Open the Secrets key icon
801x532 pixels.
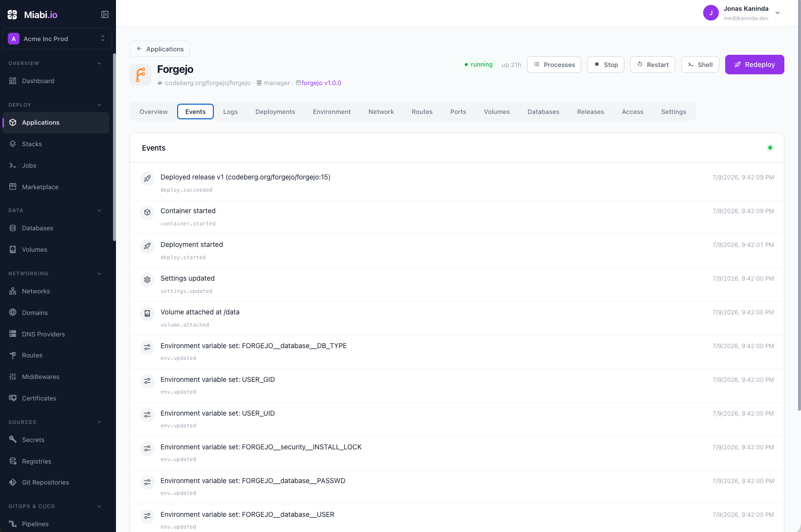click(13, 440)
